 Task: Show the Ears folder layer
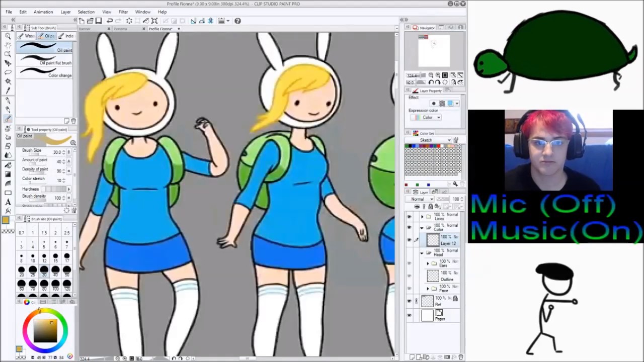(409, 263)
